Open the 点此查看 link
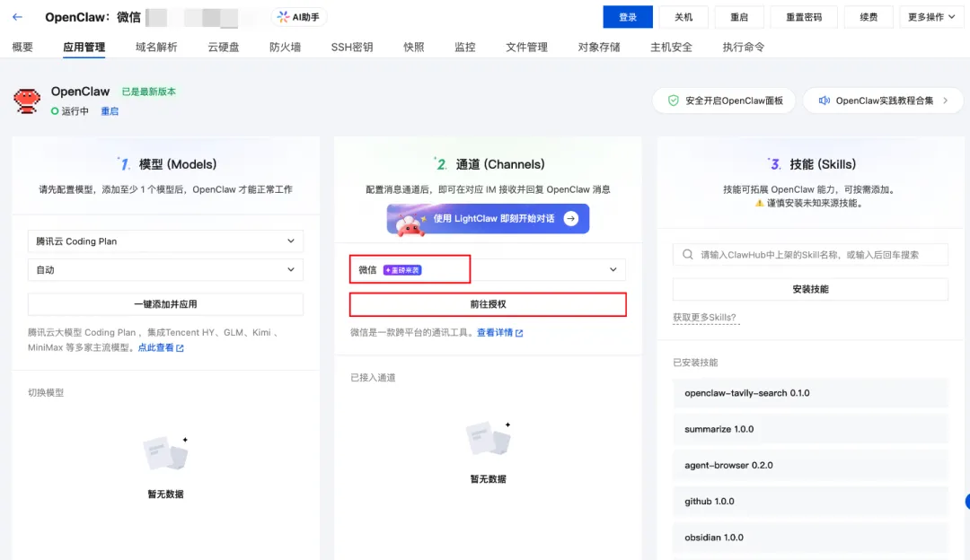This screenshot has width=970, height=560. pos(156,348)
